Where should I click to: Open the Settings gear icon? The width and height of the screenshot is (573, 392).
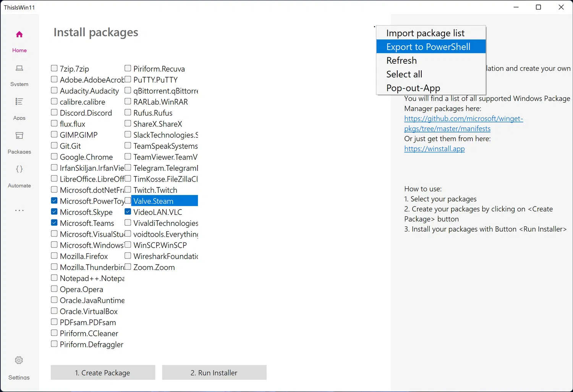19,360
